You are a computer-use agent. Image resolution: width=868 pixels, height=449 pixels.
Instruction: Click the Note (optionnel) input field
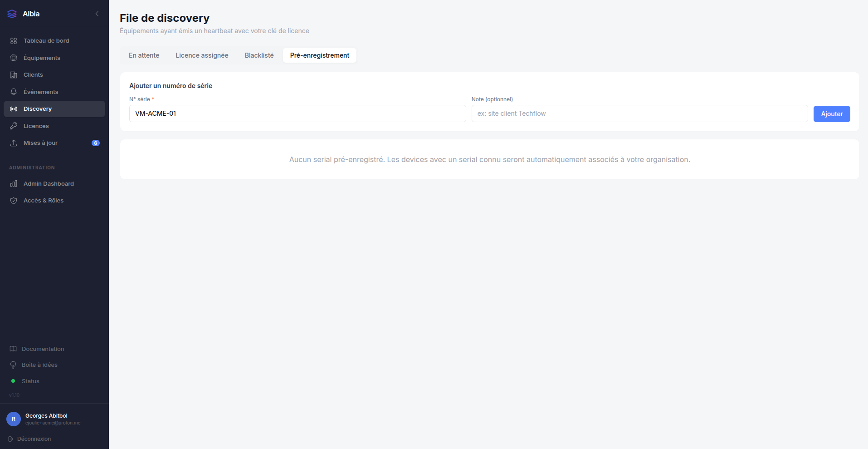(639, 113)
